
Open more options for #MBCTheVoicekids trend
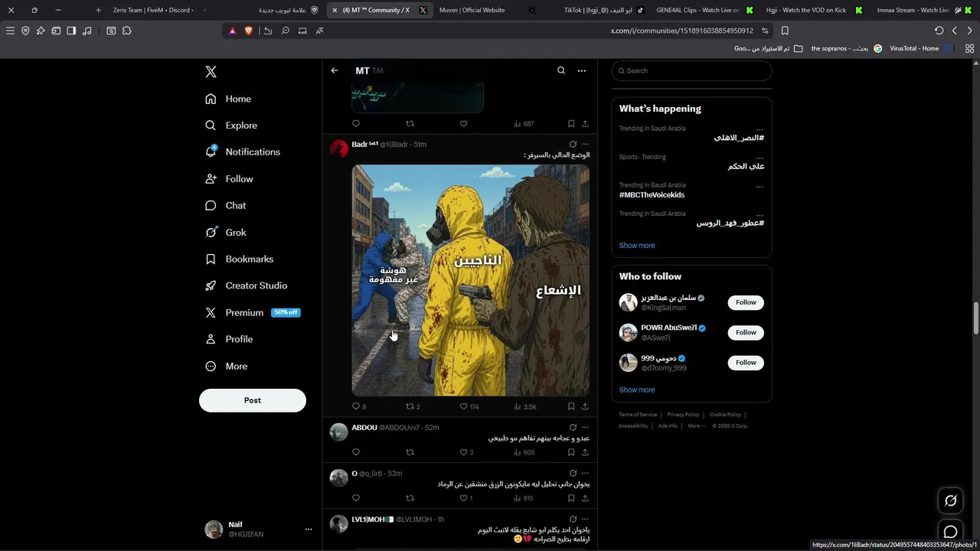click(x=759, y=185)
